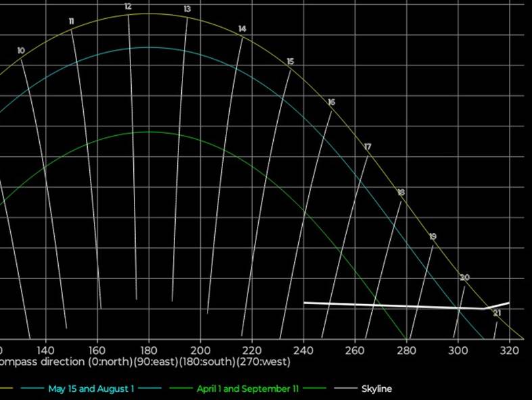Click the hour 14 marker label
532x400 pixels.
coord(242,29)
